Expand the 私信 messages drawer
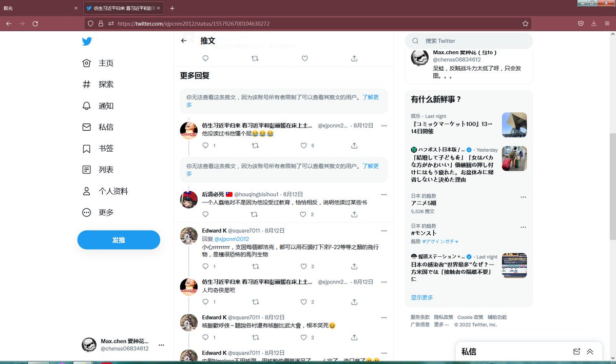616x364 pixels. pyautogui.click(x=590, y=352)
